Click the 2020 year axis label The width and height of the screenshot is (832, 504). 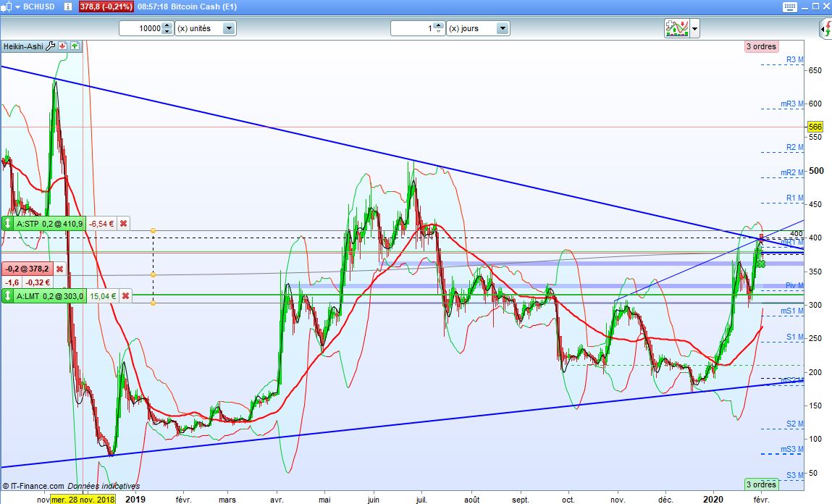point(713,499)
